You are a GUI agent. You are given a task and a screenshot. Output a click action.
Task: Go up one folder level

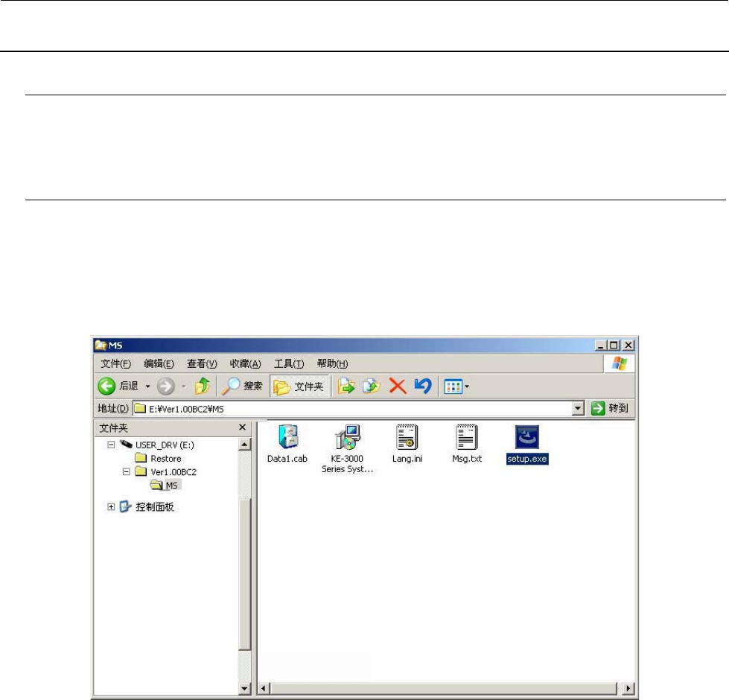coord(203,386)
